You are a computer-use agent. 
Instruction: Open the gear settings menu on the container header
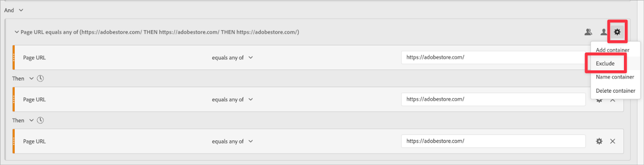pos(617,32)
